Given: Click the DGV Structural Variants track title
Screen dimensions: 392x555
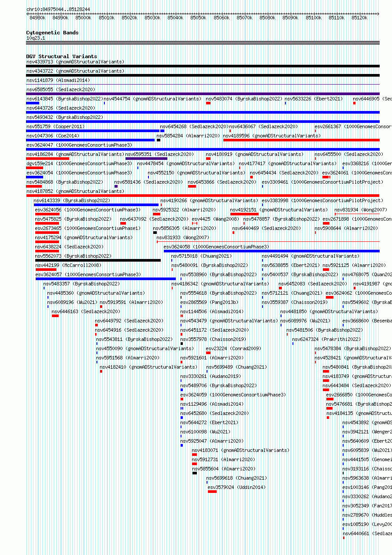Looking at the screenshot, I should (x=62, y=56).
